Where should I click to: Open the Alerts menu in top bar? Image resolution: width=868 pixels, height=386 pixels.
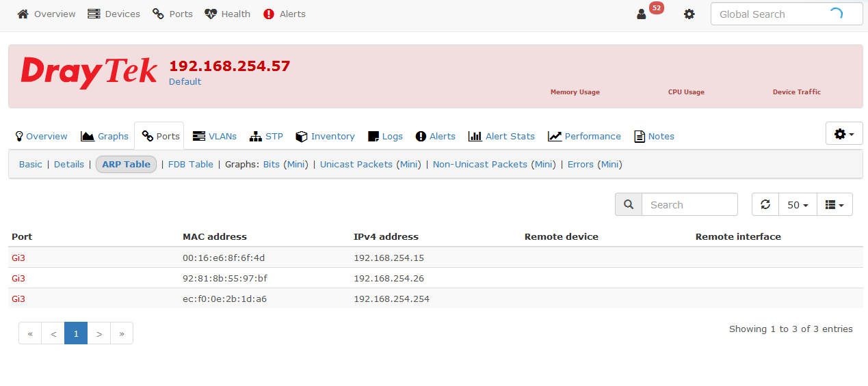click(x=285, y=14)
